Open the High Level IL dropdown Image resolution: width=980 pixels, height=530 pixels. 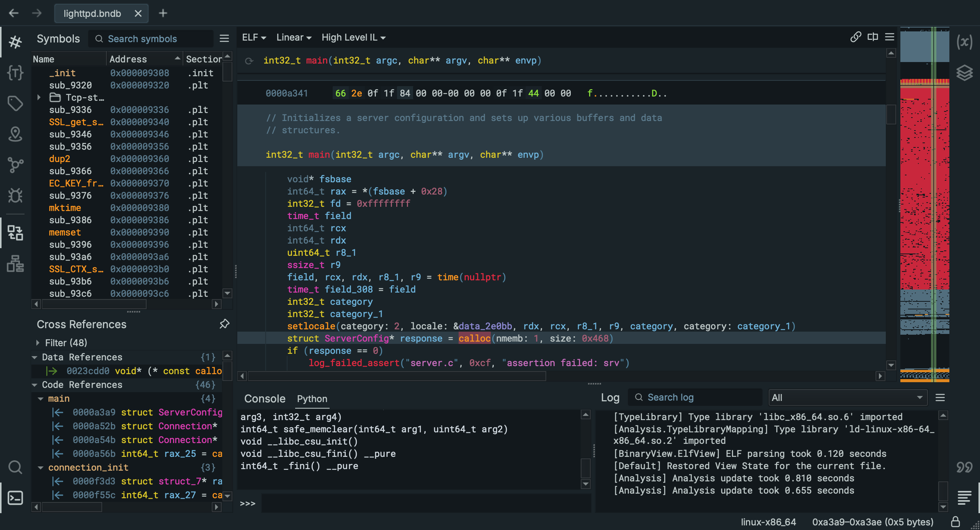[353, 38]
